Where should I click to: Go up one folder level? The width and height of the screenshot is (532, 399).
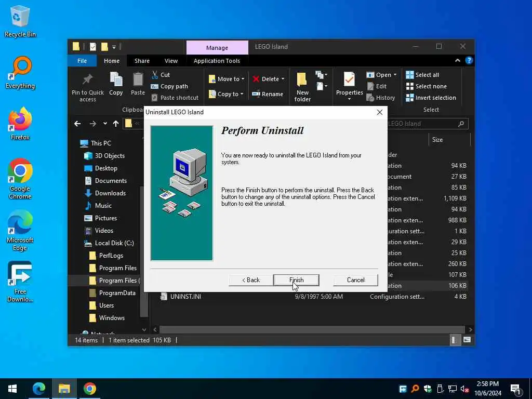tap(116, 124)
